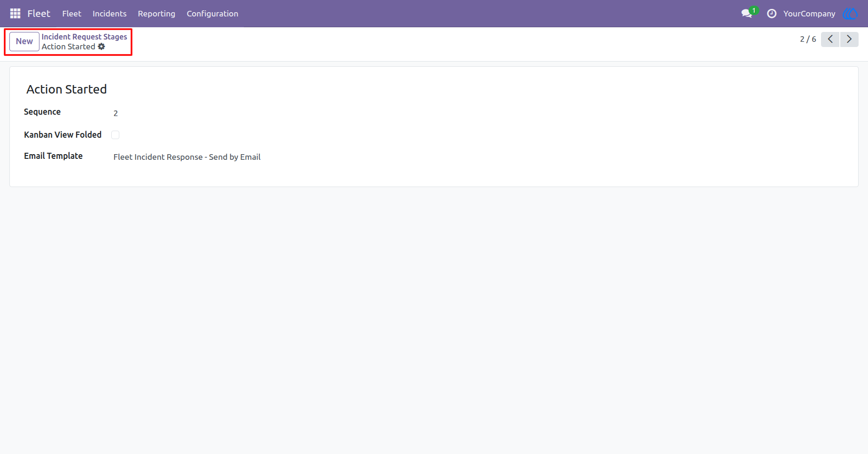Image resolution: width=868 pixels, height=454 pixels.
Task: Click the Sequence label
Action: coord(42,112)
